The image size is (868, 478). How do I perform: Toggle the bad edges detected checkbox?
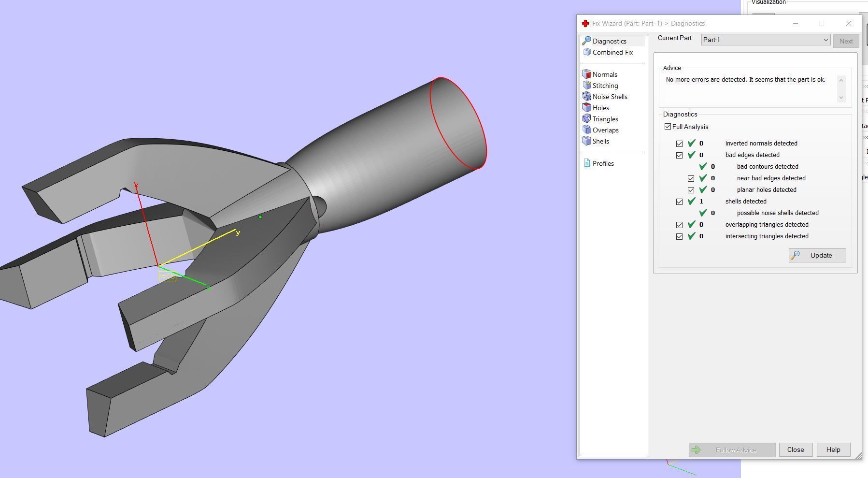point(680,155)
